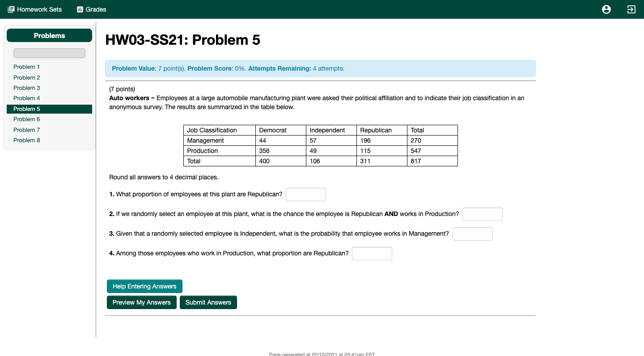Screen dimensions: 644x356
Task: Click Help Entering Answers
Action: [x=144, y=286]
